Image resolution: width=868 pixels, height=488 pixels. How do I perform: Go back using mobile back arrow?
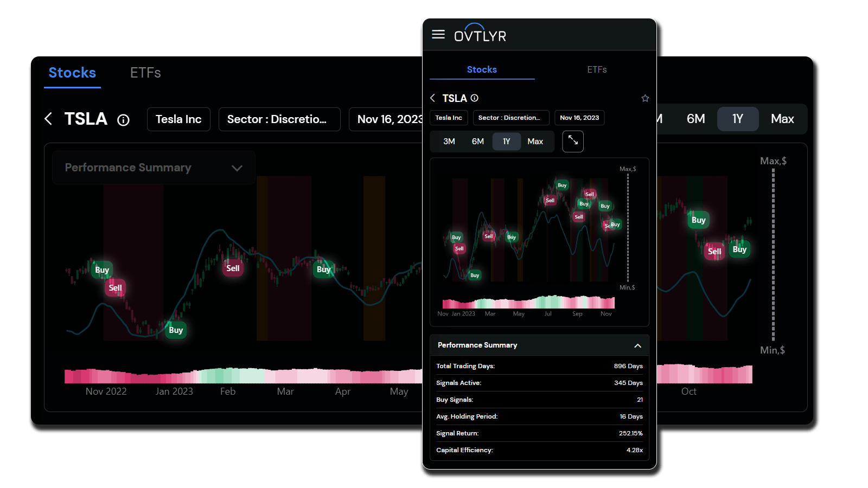(x=433, y=98)
